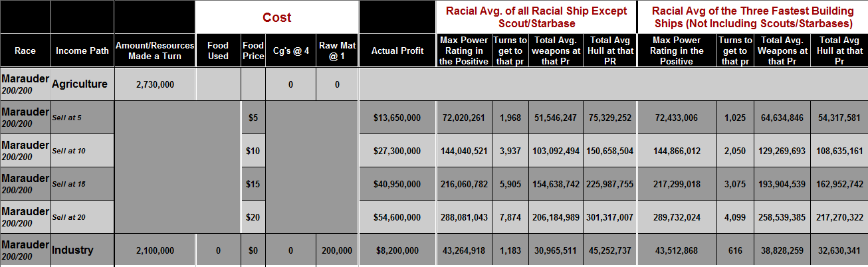Screen dimensions: 868x267
Task: Click the Three Fastest Building Ships header
Action: 752,17
